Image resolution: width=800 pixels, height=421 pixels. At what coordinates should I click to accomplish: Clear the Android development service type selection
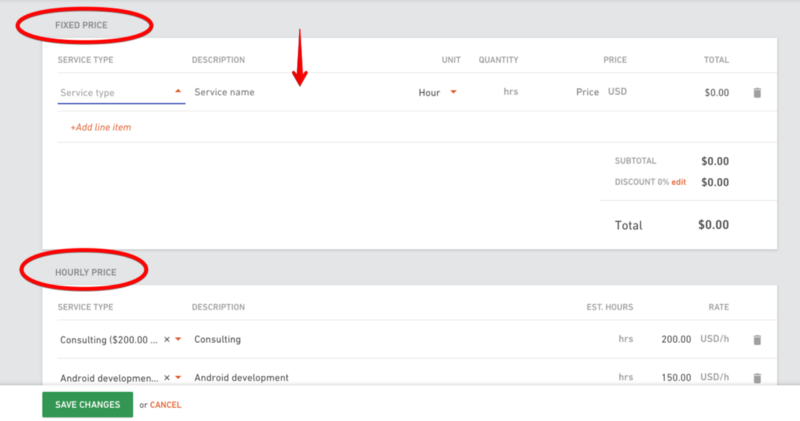tap(167, 378)
